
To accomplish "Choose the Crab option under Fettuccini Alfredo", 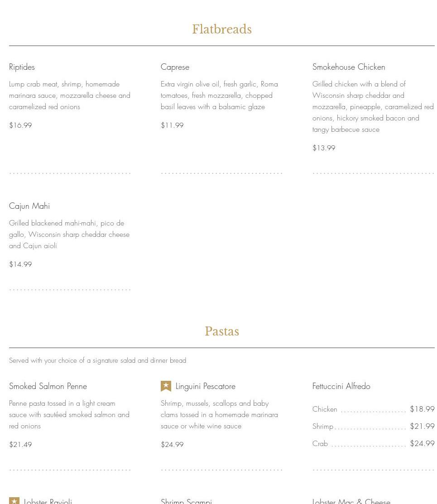I will (x=320, y=444).
